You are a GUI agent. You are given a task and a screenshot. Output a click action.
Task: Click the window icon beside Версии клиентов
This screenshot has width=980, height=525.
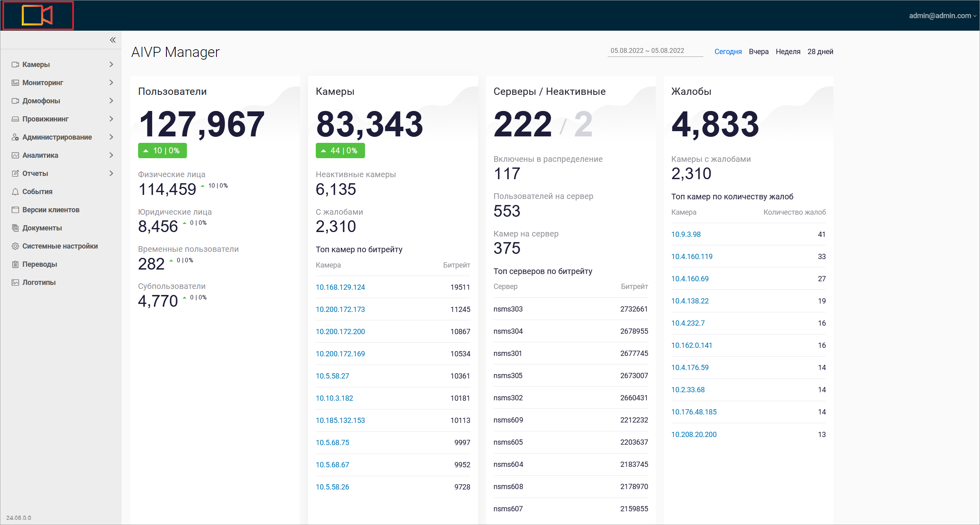pyautogui.click(x=15, y=210)
